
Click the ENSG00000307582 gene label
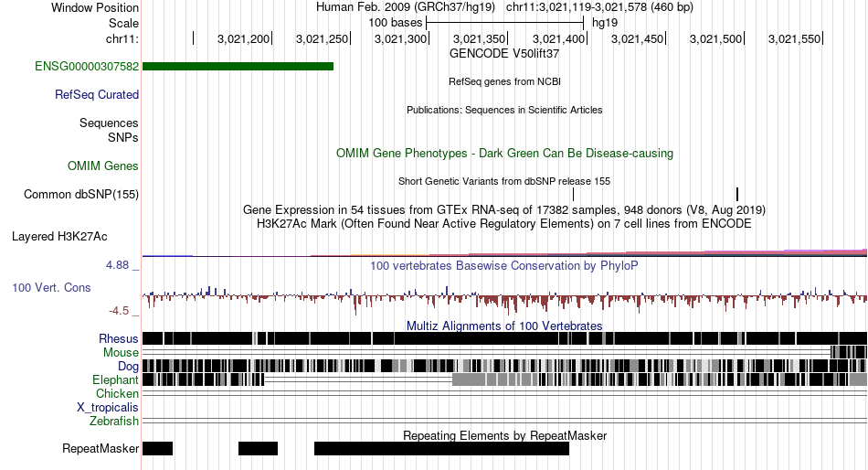[x=87, y=67]
